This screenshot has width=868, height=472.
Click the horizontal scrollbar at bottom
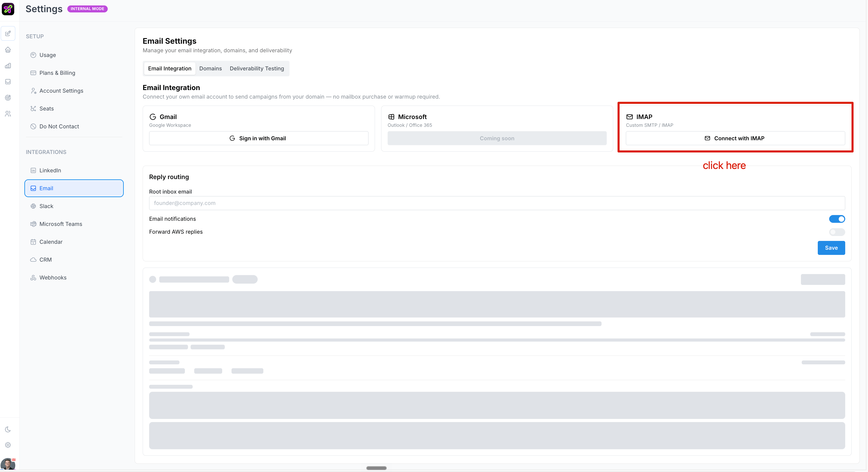pos(376,468)
